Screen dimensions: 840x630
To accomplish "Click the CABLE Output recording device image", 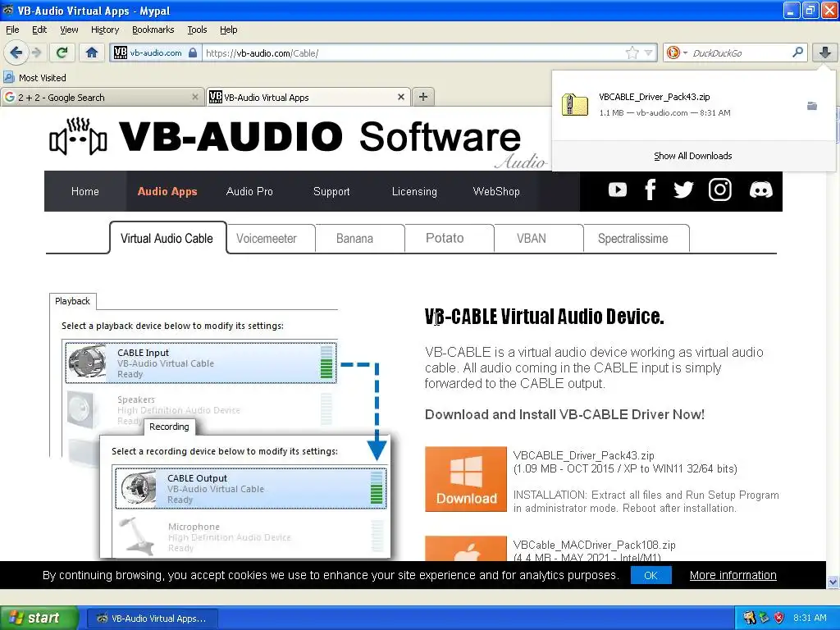I will [x=138, y=488].
